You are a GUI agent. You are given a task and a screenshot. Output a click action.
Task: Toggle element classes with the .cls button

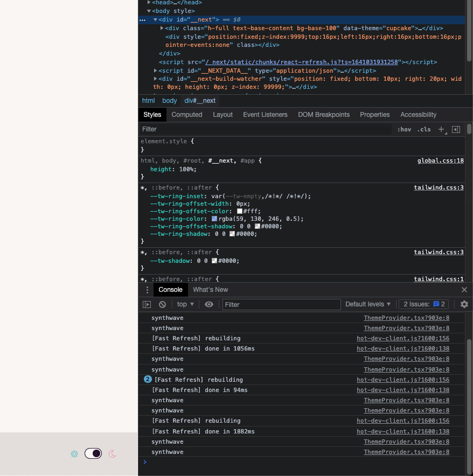pyautogui.click(x=424, y=129)
